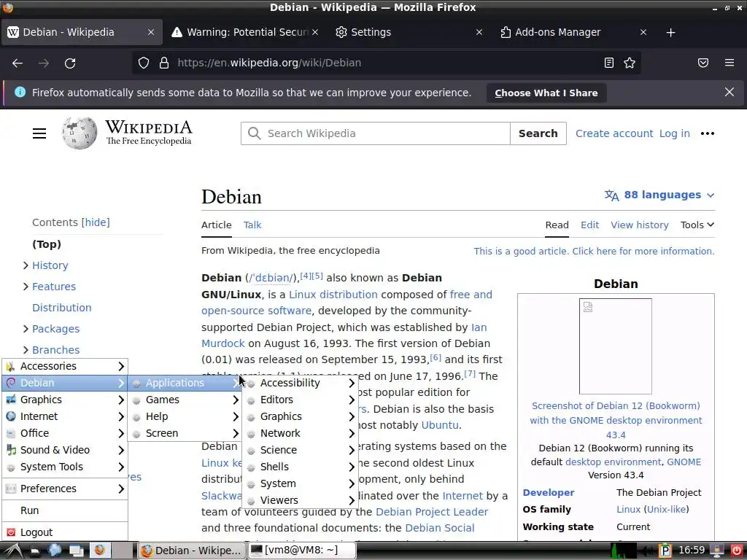Image resolution: width=747 pixels, height=560 pixels.
Task: Open the Tools dropdown menu
Action: coord(697,225)
